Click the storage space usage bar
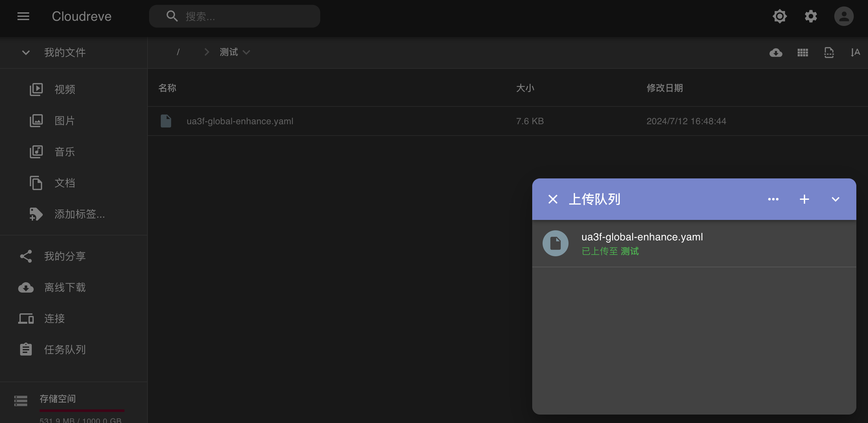This screenshot has width=868, height=423. coord(82,411)
